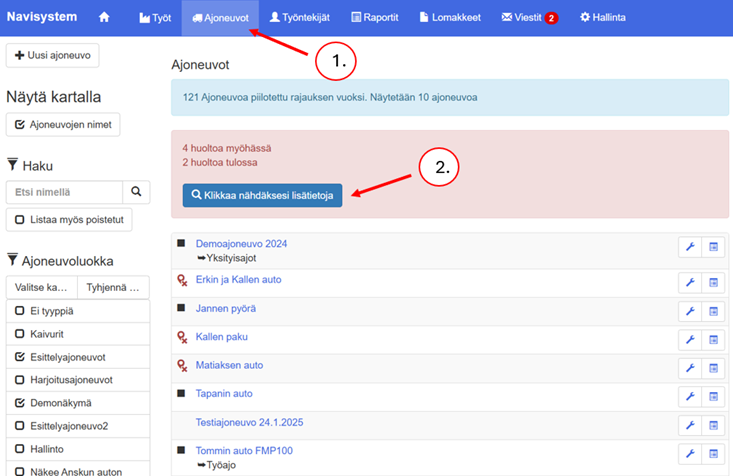Click the search magnifier button beside Etsi nimellä

135,192
